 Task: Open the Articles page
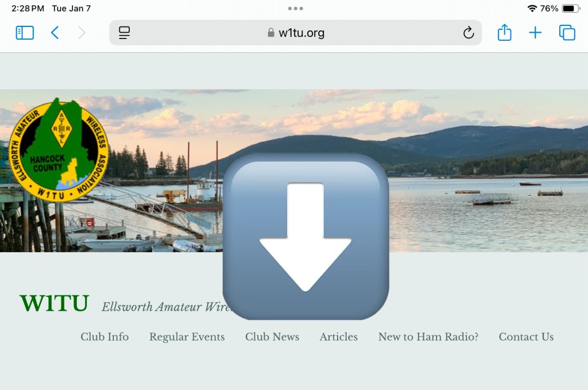[339, 337]
